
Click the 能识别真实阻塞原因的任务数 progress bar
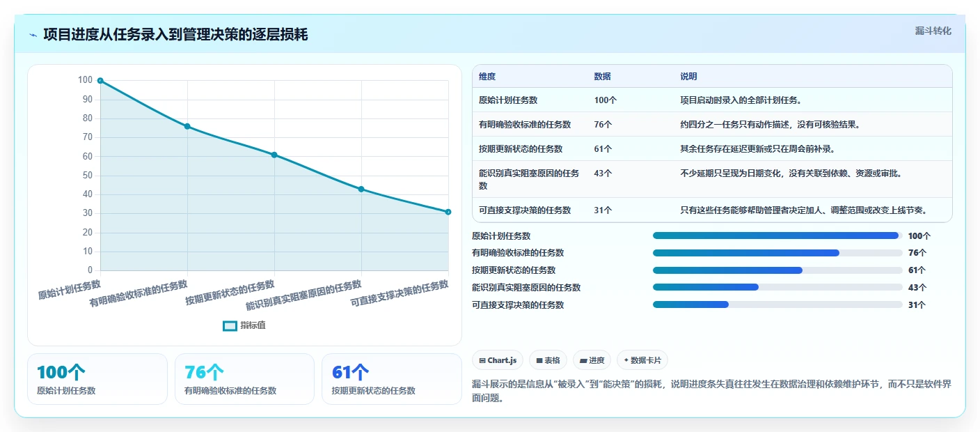777,287
